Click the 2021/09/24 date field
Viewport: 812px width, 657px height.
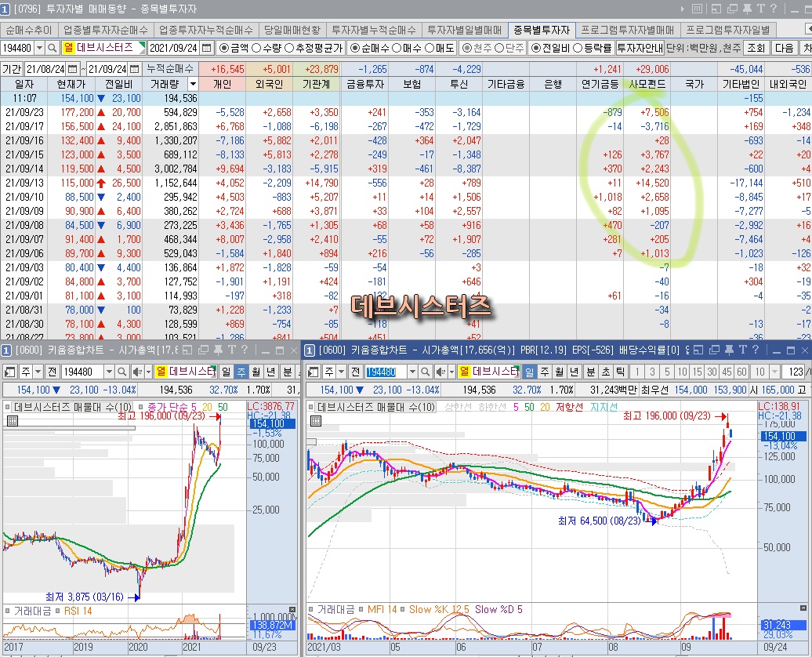pyautogui.click(x=174, y=48)
